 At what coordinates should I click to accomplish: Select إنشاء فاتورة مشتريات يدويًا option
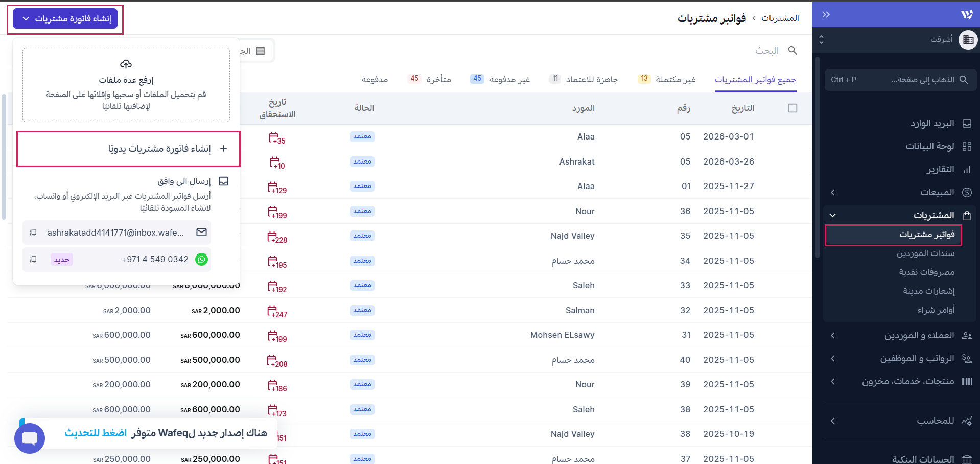[x=159, y=149]
